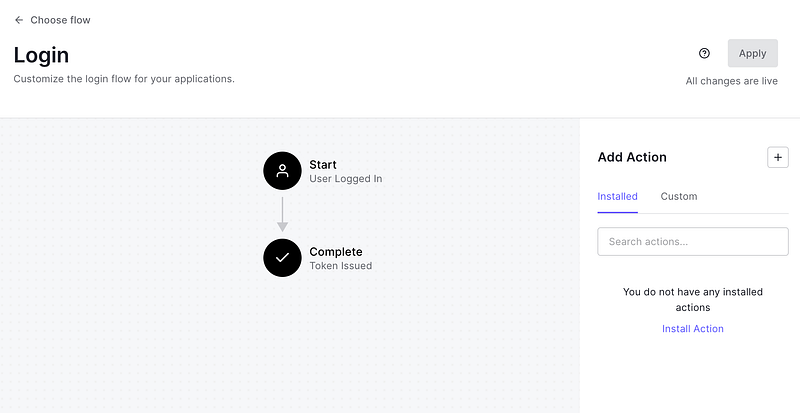Click the Start node label
800x413 pixels.
[x=323, y=165]
